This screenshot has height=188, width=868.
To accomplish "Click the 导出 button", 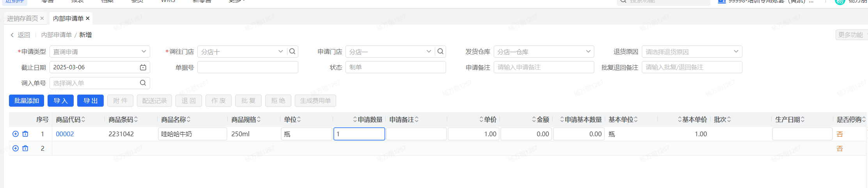I will [90, 100].
